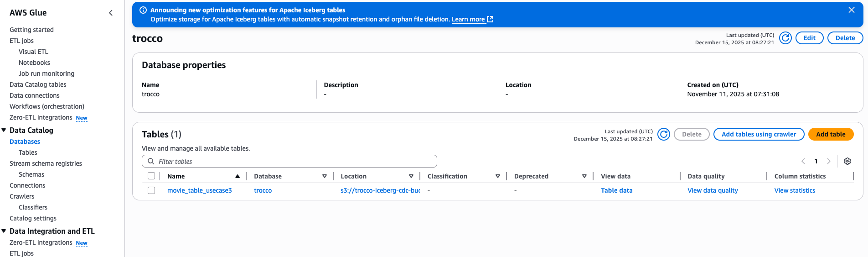
Task: Sort by Classification column dropdown arrow
Action: [x=497, y=176]
